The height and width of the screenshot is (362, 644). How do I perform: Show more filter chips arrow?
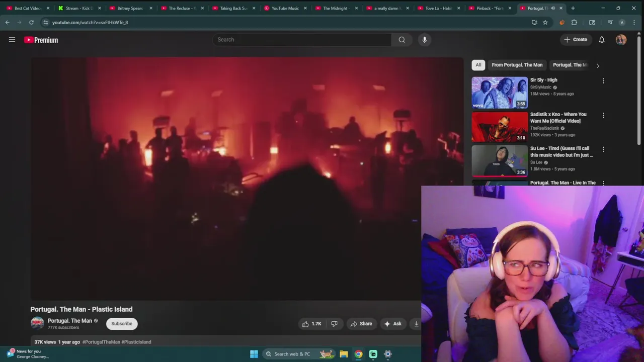point(598,65)
